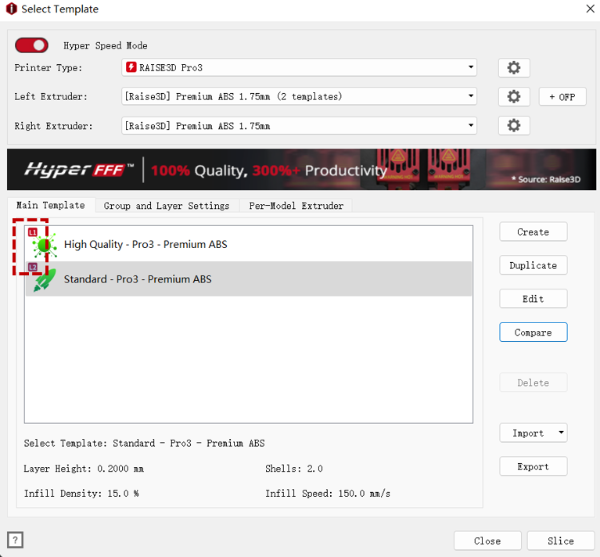The height and width of the screenshot is (557, 600).
Task: Expand the Printer Type dropdown
Action: 470,68
